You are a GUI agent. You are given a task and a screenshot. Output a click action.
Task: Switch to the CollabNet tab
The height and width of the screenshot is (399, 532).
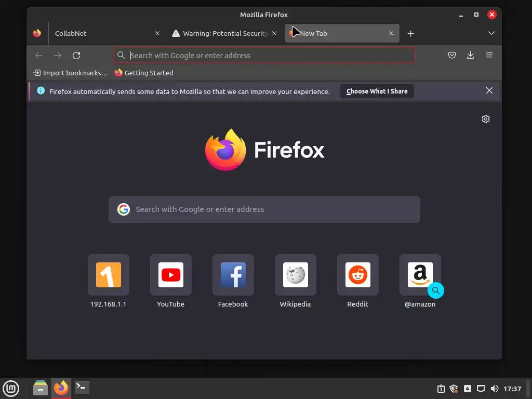[x=107, y=33]
